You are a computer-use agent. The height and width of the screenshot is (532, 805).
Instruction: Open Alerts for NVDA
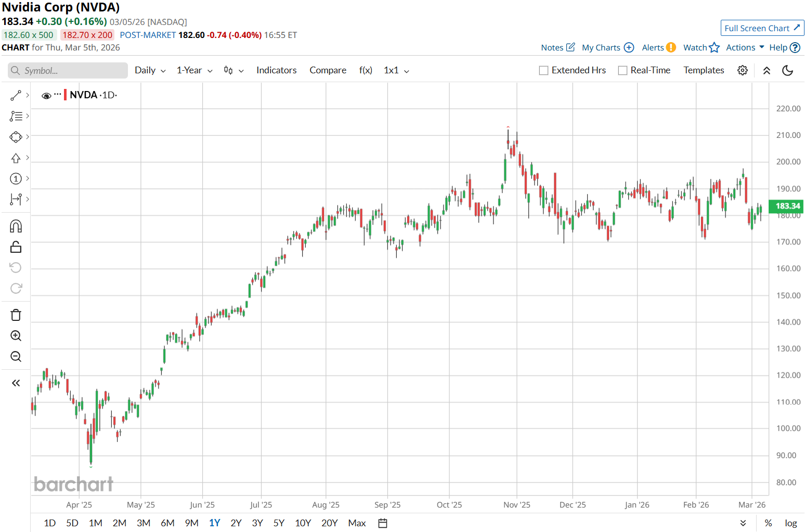click(659, 47)
